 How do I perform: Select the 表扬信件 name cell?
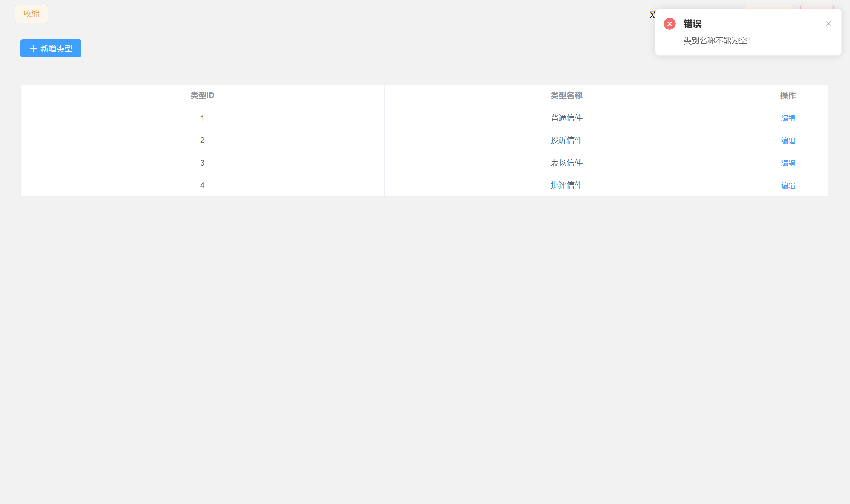click(566, 163)
